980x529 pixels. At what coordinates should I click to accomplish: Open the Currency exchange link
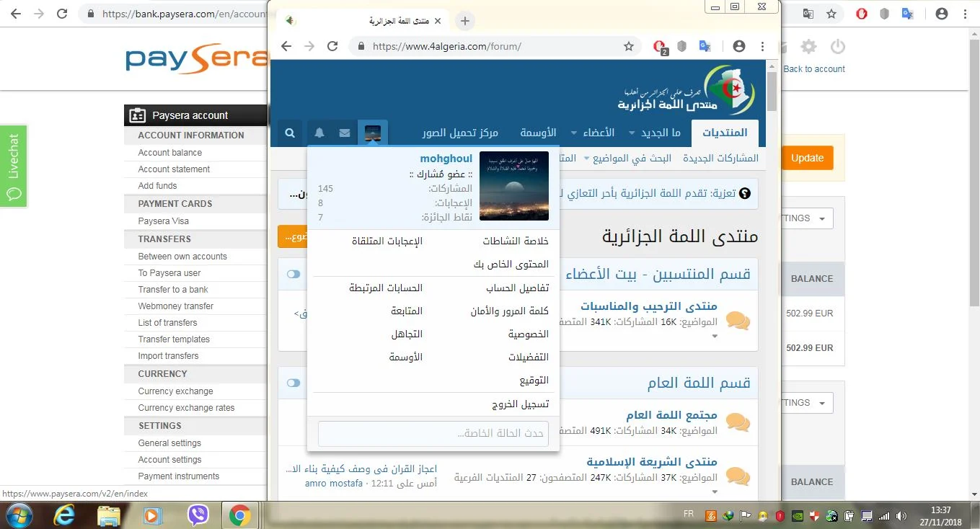click(175, 391)
